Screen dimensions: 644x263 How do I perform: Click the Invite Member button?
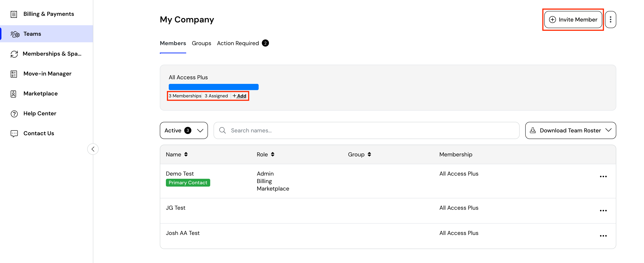click(573, 20)
